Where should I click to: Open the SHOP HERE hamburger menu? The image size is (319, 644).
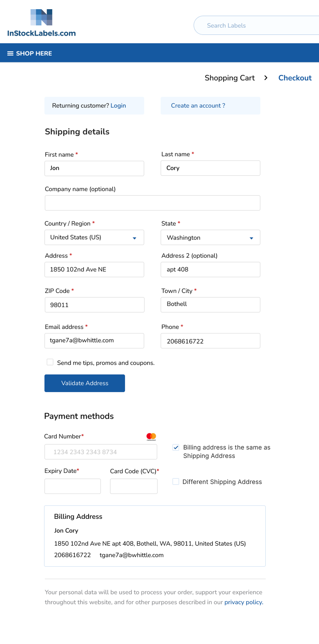tap(10, 53)
